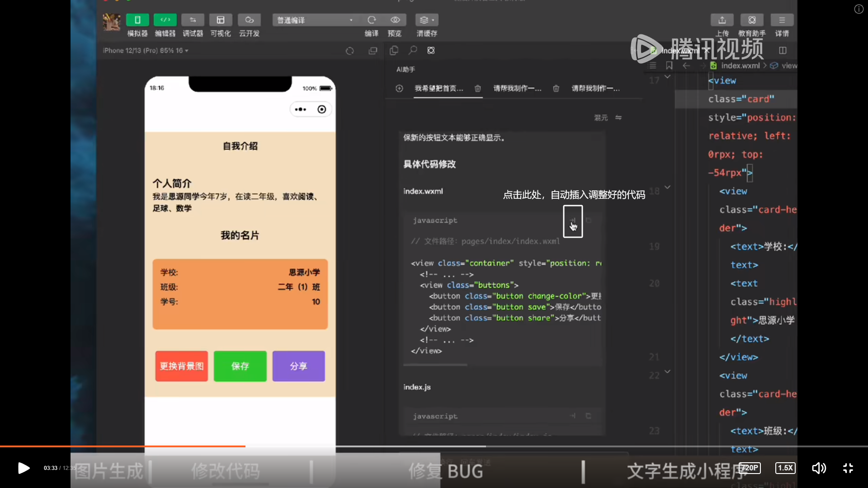868x488 pixels.
Task: Click the switch model arrows icon
Action: tap(618, 117)
